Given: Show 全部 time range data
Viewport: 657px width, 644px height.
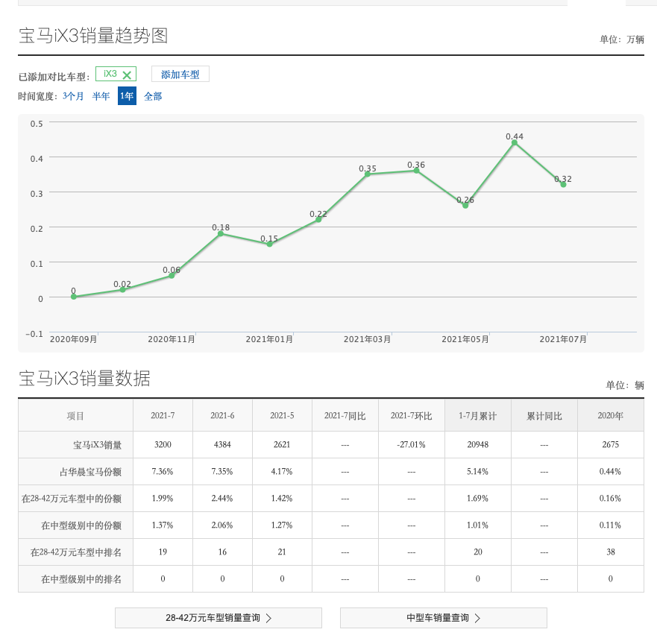Looking at the screenshot, I should pyautogui.click(x=153, y=96).
